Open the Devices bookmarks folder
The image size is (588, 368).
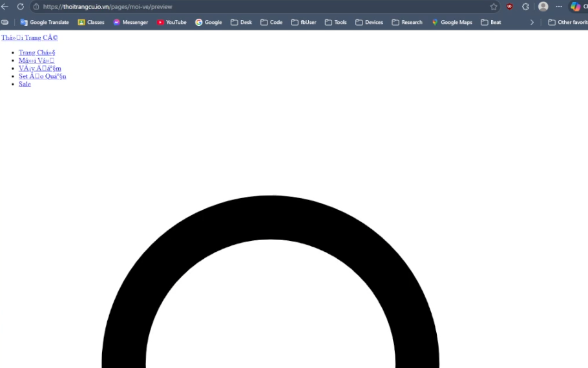click(x=370, y=22)
